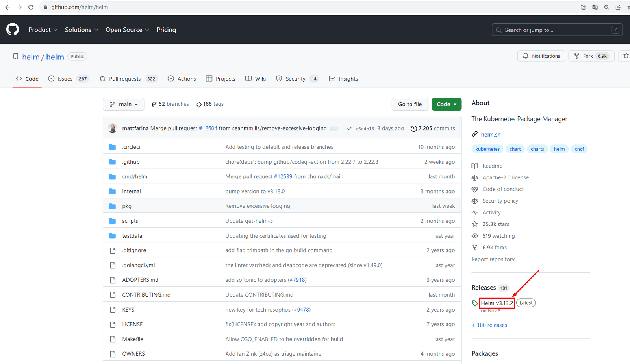Open the cmd/helm folder

[135, 177]
